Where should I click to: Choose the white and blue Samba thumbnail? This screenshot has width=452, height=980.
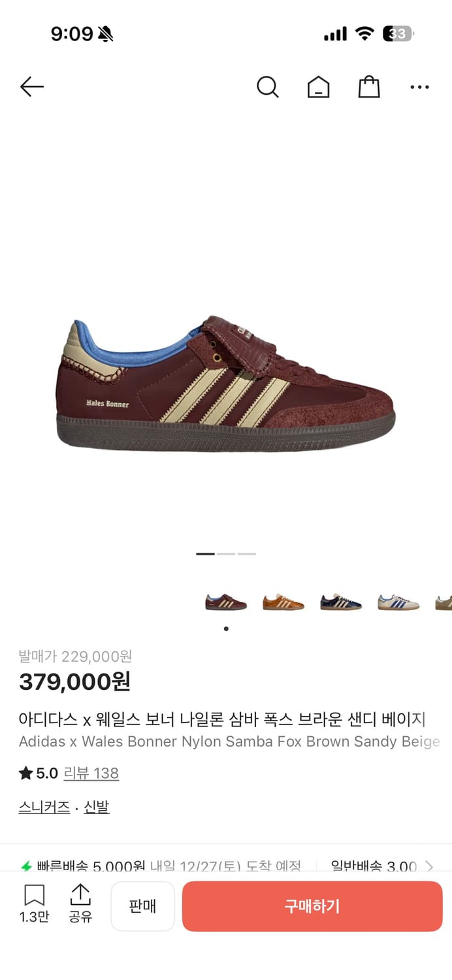coord(398,602)
